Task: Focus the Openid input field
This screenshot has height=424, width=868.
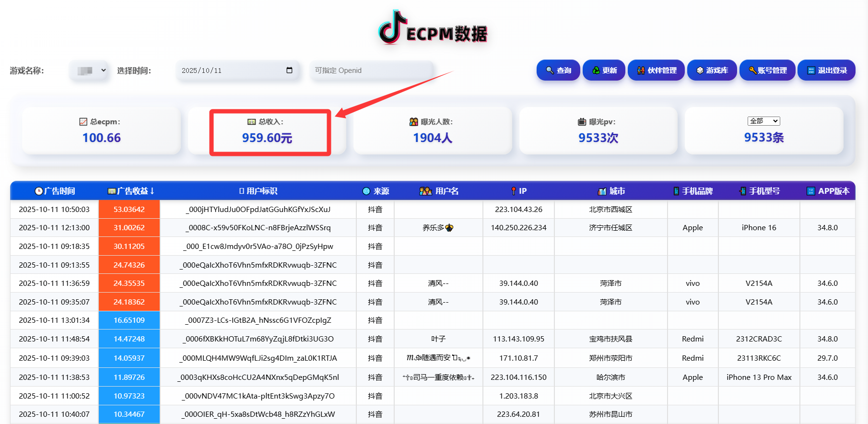Action: 372,71
